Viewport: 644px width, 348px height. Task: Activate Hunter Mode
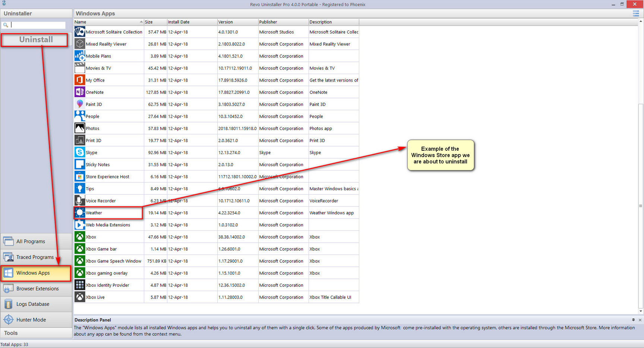pos(36,320)
